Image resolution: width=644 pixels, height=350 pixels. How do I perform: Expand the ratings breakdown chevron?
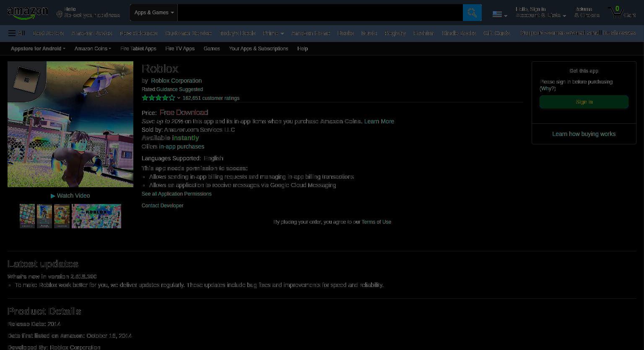pos(179,98)
